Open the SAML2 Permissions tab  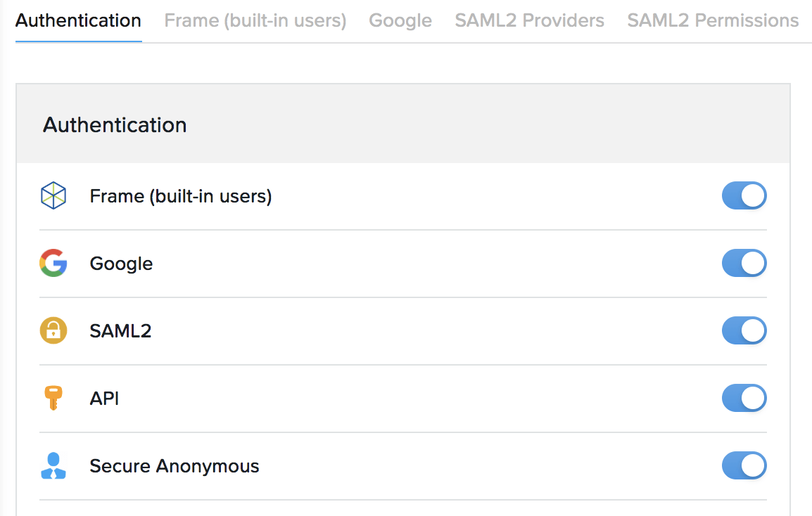pos(713,20)
